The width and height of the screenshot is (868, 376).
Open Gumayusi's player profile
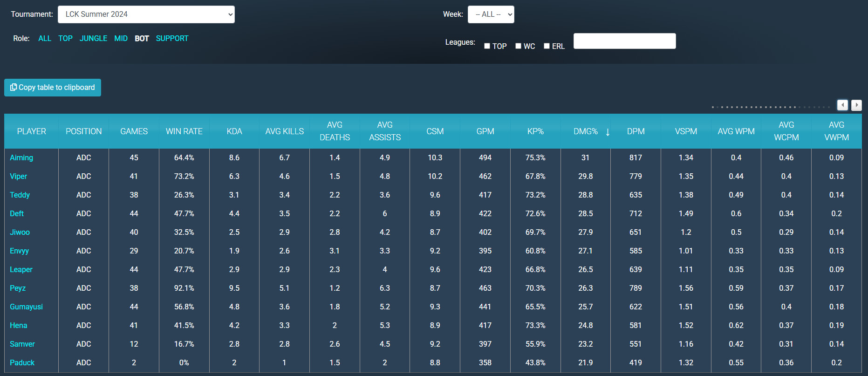tap(26, 307)
